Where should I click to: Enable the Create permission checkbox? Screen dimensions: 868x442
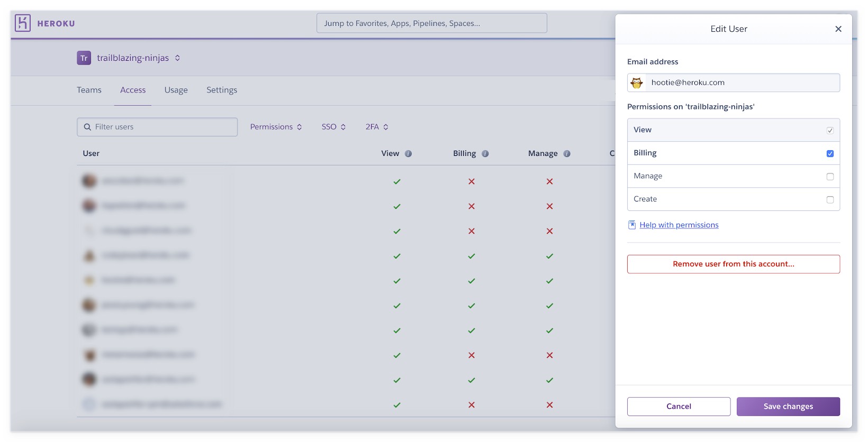tap(830, 200)
